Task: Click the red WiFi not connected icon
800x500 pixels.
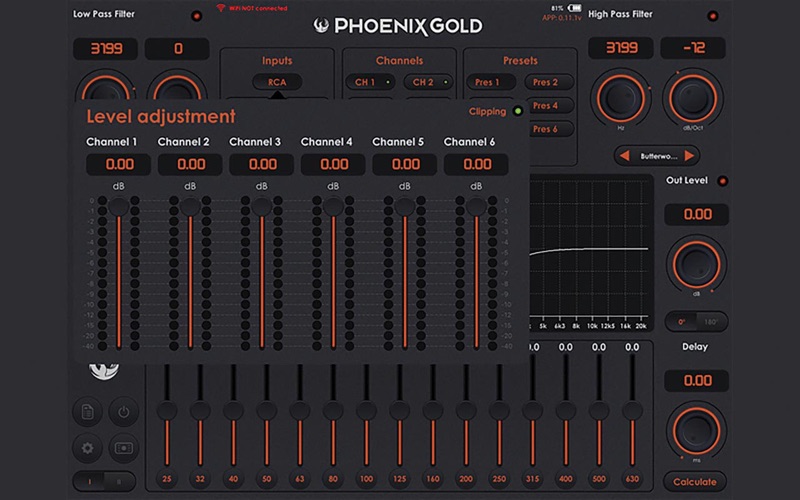Action: [x=221, y=8]
